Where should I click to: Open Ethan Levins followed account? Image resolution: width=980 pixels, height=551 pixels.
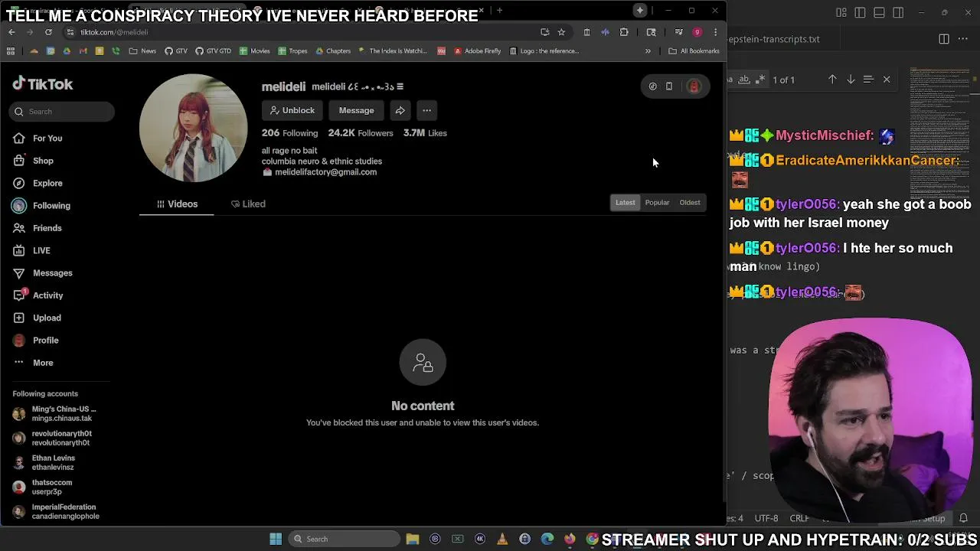coord(44,463)
